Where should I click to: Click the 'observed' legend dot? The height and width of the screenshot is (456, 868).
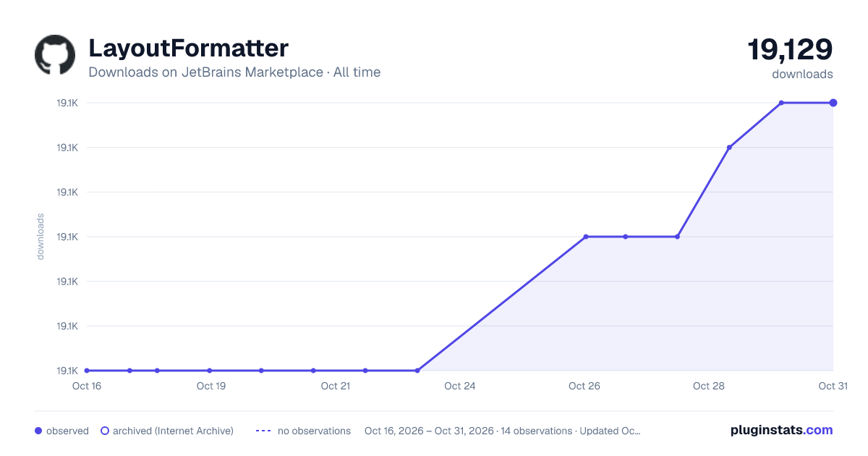click(x=38, y=431)
